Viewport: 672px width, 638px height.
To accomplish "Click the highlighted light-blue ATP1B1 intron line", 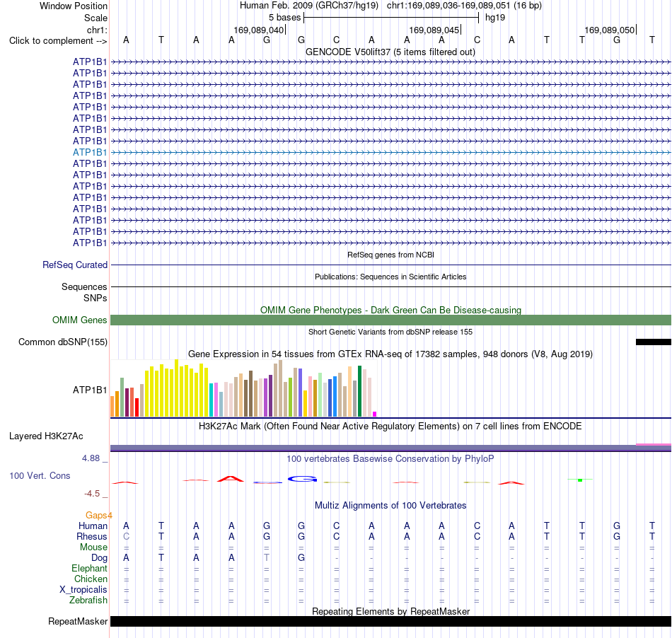I will click(x=391, y=152).
